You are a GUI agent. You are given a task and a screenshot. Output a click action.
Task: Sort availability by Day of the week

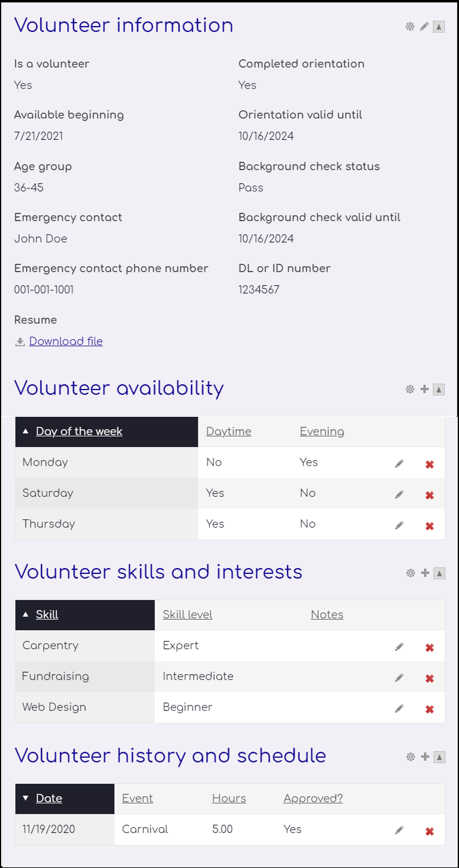(x=79, y=431)
